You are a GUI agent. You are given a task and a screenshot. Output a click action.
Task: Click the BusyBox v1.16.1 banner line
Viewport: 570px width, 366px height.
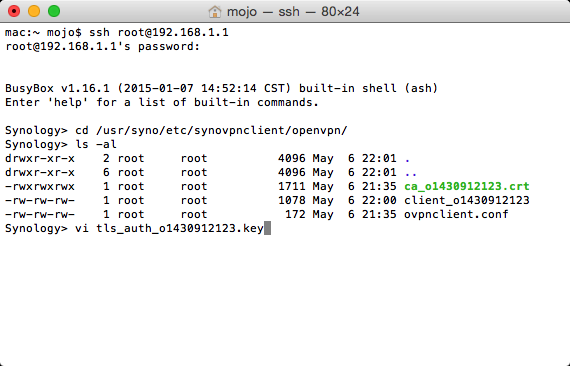pyautogui.click(x=221, y=88)
